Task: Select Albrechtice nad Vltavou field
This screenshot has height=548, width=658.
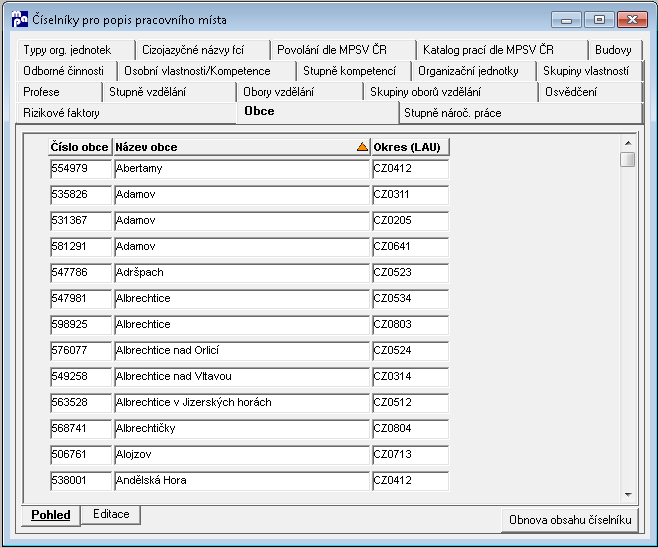Action: point(242,377)
